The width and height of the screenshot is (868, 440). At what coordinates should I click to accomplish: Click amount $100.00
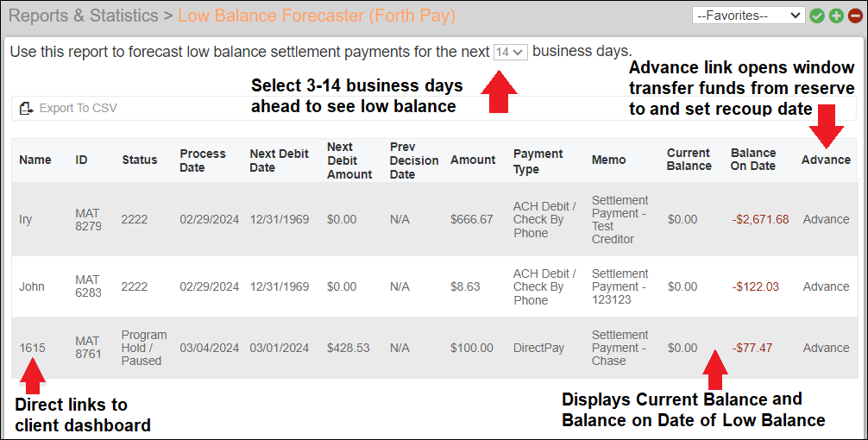point(472,348)
